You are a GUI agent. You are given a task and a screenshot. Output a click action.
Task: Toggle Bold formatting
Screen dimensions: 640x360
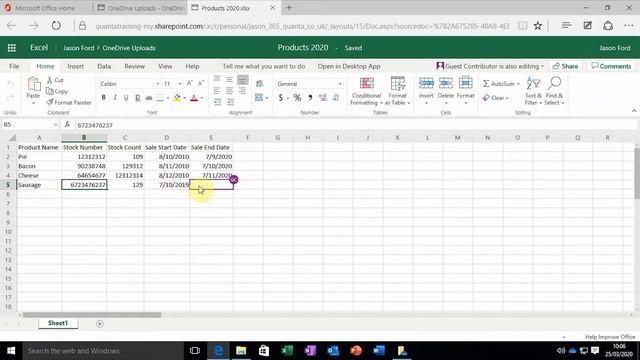click(x=104, y=98)
